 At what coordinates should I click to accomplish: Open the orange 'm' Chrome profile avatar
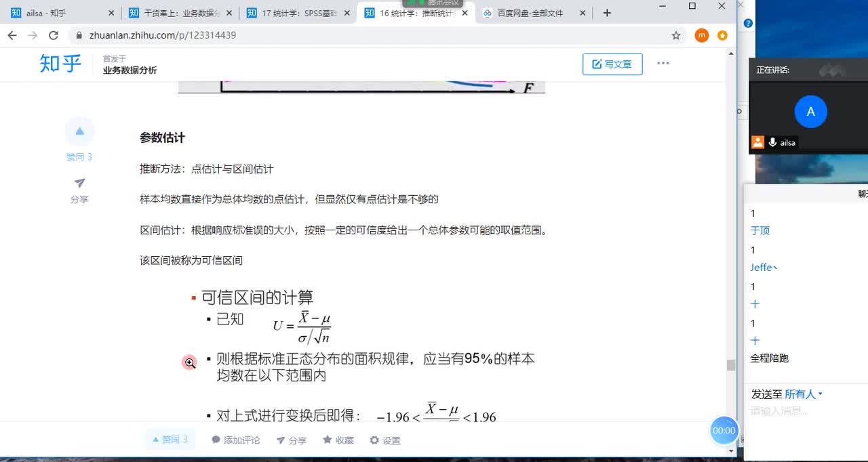click(x=702, y=35)
